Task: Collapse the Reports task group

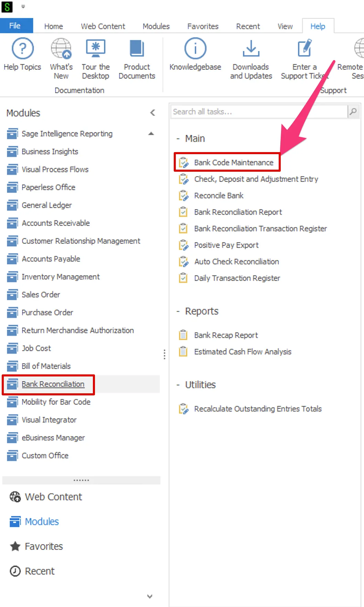Action: [x=178, y=311]
